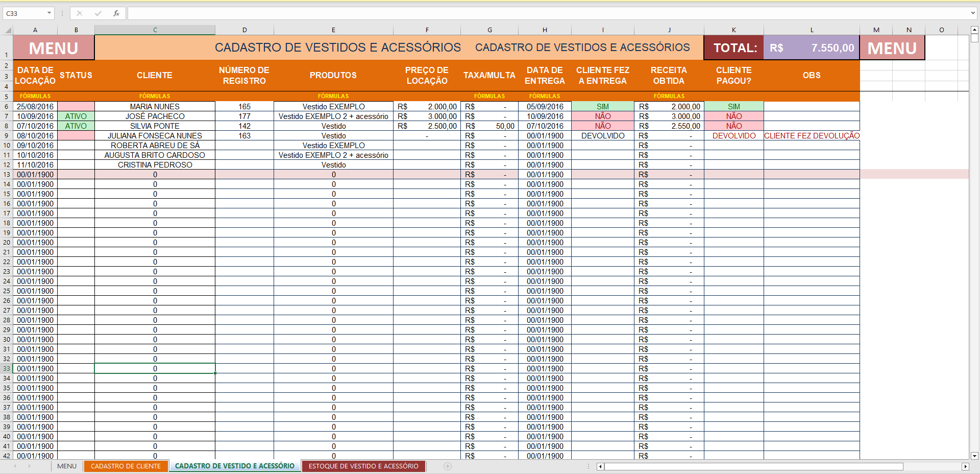Image resolution: width=980 pixels, height=474 pixels.
Task: Add a new worksheet using the plus icon
Action: pyautogui.click(x=448, y=466)
